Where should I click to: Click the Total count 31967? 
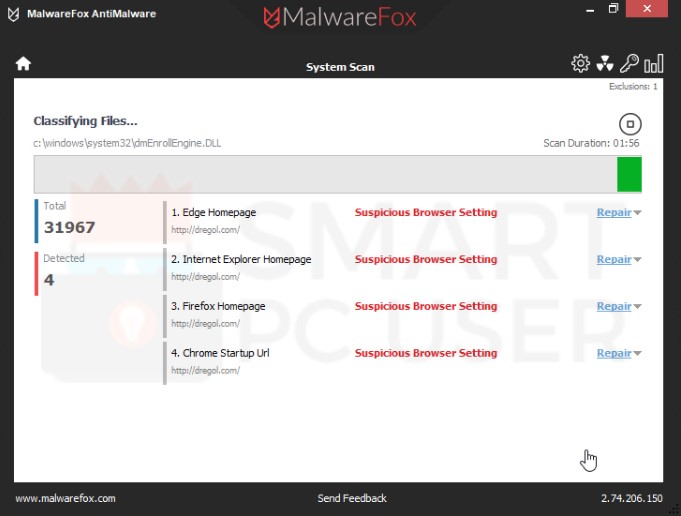[x=69, y=227]
